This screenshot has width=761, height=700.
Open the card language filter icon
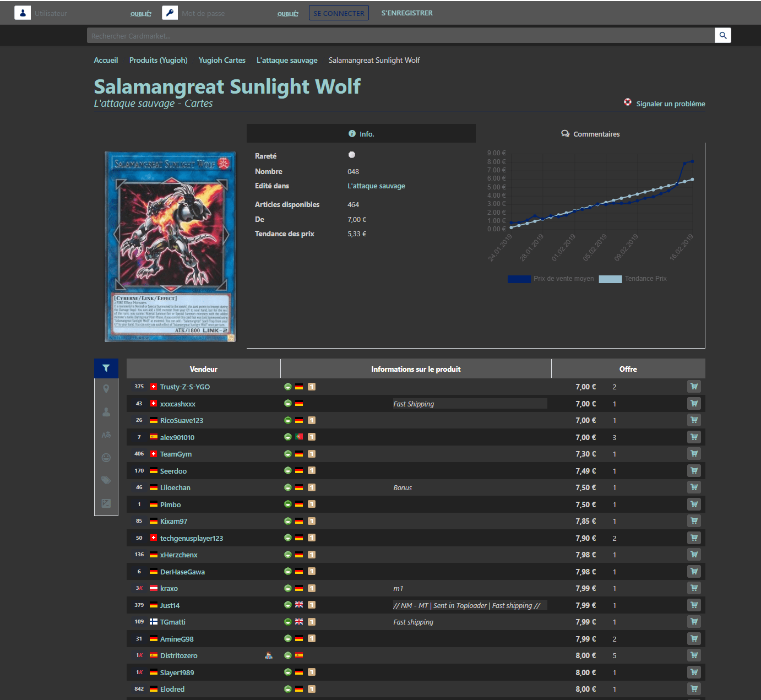pyautogui.click(x=106, y=435)
